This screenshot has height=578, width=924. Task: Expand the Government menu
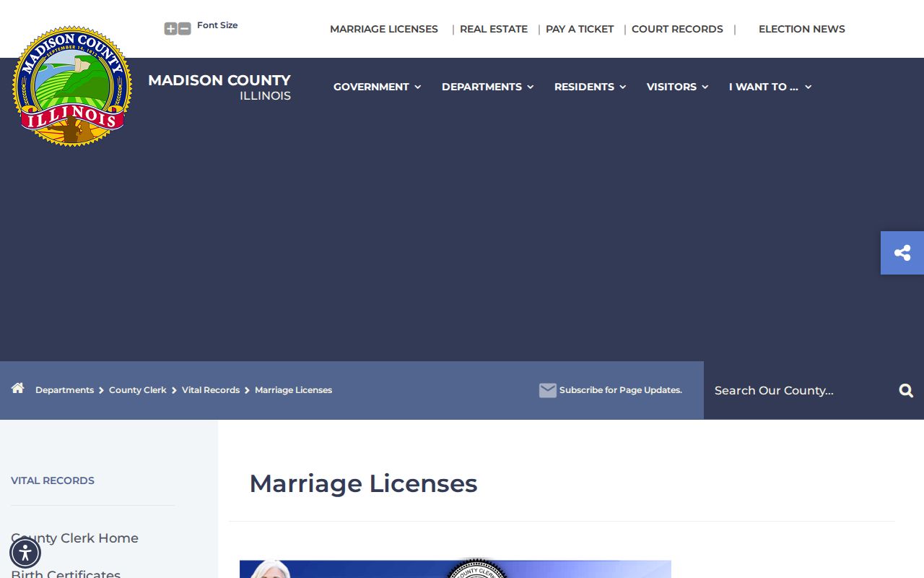pos(377,87)
